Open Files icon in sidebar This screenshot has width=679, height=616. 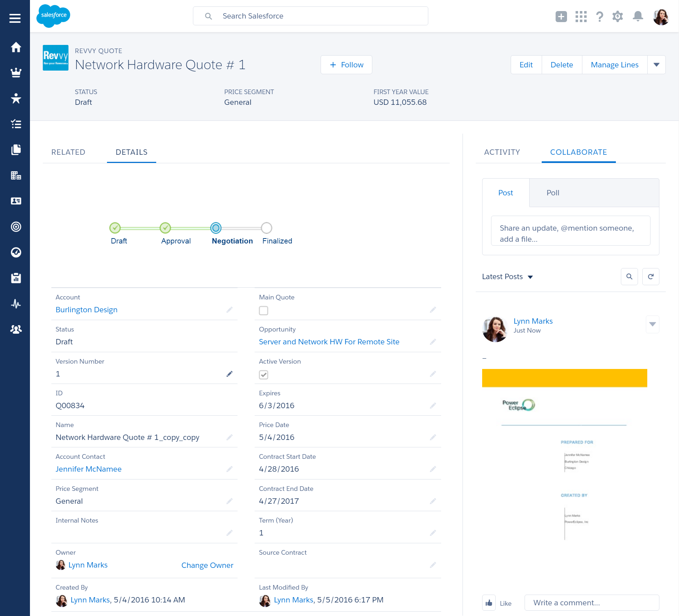pos(16,150)
